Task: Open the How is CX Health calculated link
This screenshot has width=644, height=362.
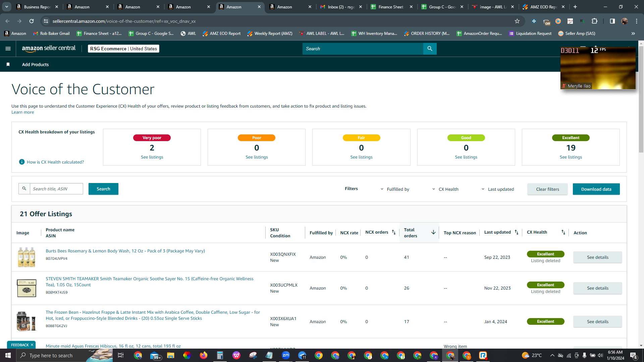Action: 55,162
